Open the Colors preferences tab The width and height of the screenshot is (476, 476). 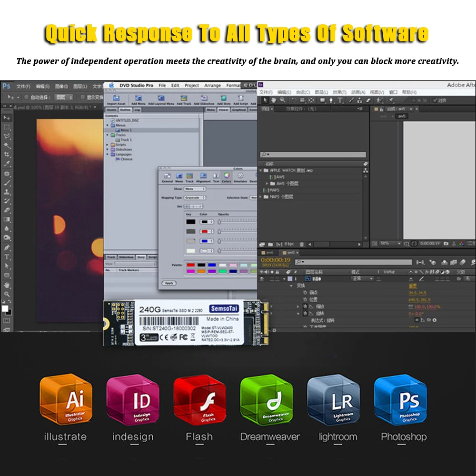tap(227, 178)
